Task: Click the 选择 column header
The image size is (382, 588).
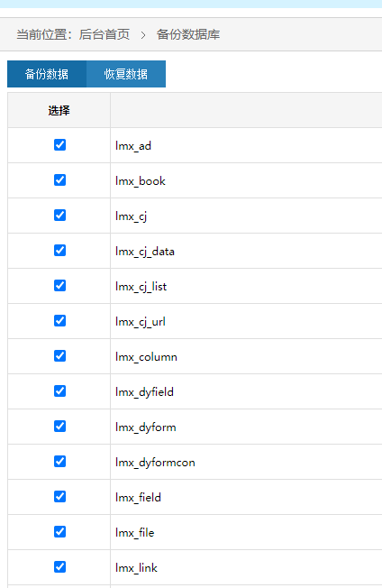Action: coord(59,111)
